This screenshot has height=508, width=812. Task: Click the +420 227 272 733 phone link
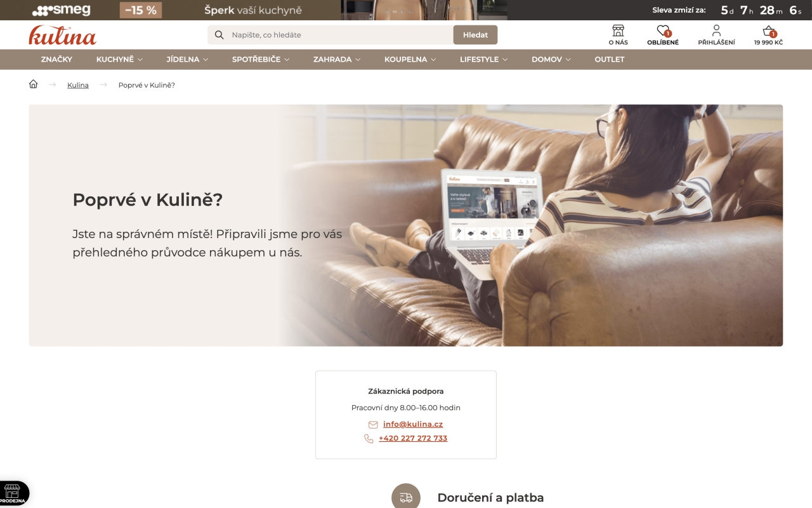point(413,438)
